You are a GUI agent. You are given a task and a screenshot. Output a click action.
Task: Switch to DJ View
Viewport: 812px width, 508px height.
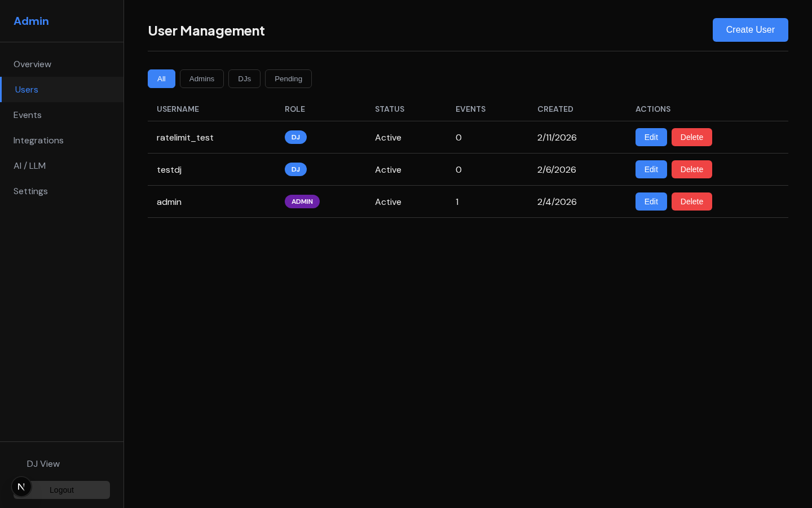coord(43,463)
